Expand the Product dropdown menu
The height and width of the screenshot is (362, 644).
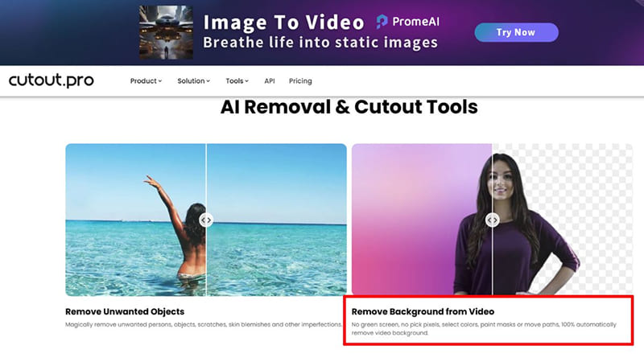(x=146, y=81)
